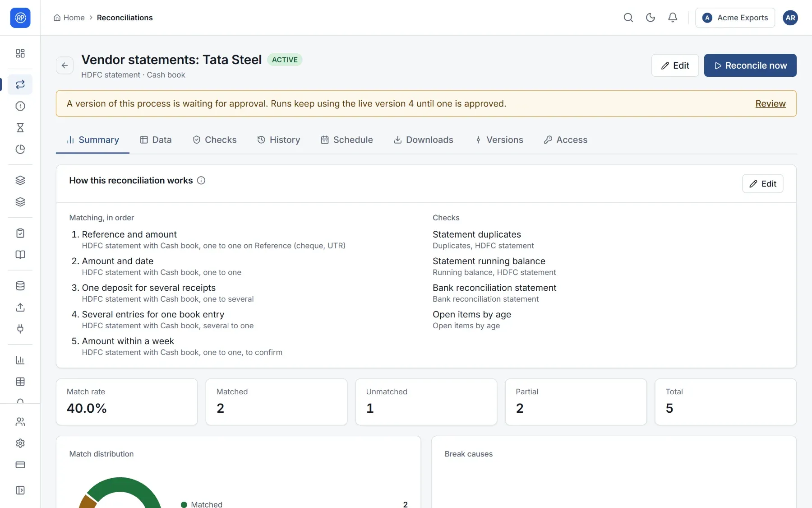Click Edit in the How this reconciliation works card
The height and width of the screenshot is (508, 812).
point(762,184)
